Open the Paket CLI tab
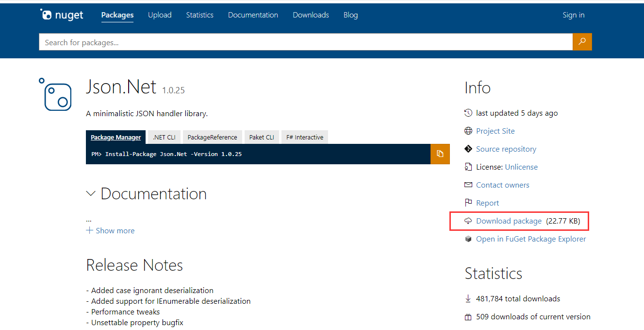 (262, 138)
